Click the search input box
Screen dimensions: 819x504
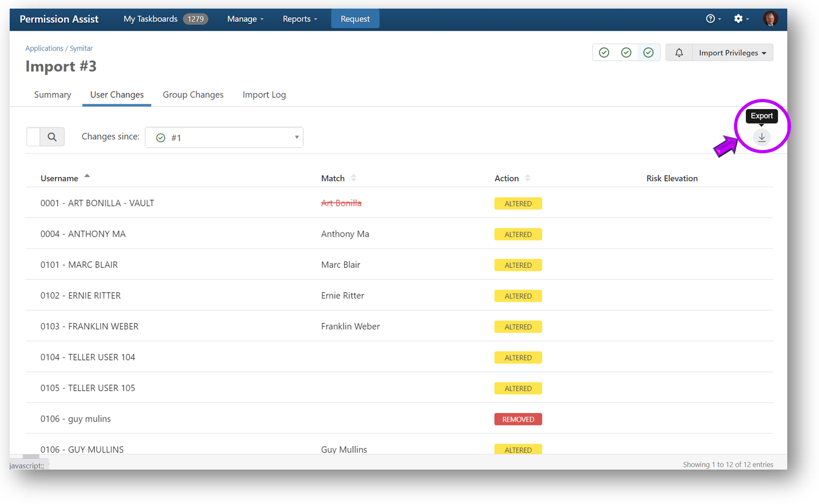(x=33, y=137)
